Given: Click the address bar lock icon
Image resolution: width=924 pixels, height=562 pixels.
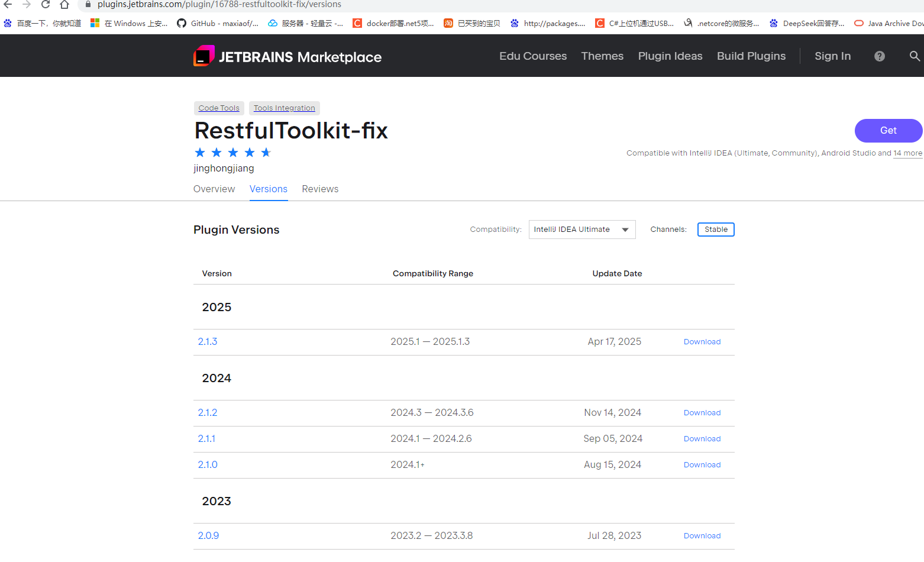Looking at the screenshot, I should [88, 4].
